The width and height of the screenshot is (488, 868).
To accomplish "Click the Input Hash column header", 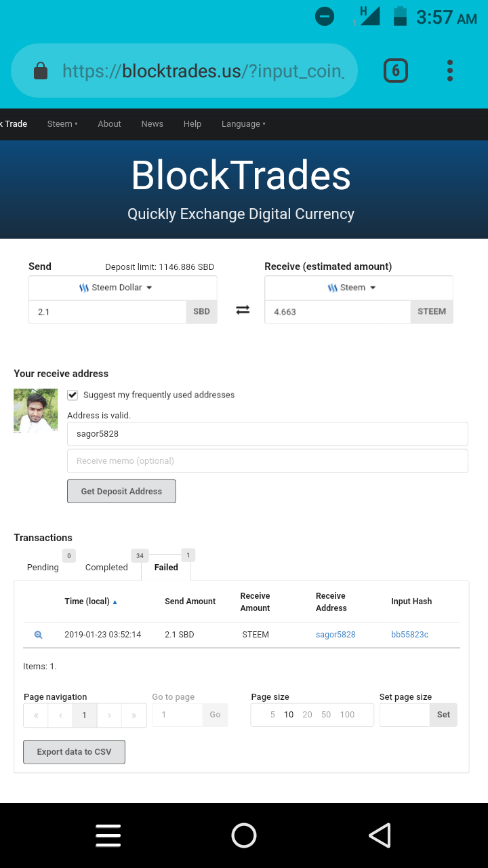I will pos(411,601).
